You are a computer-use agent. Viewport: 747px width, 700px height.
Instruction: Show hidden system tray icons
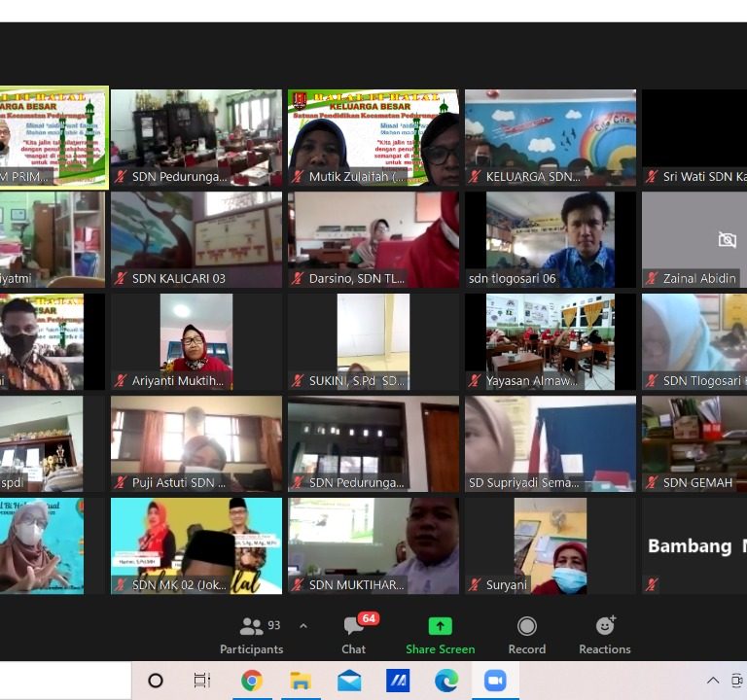point(713,681)
